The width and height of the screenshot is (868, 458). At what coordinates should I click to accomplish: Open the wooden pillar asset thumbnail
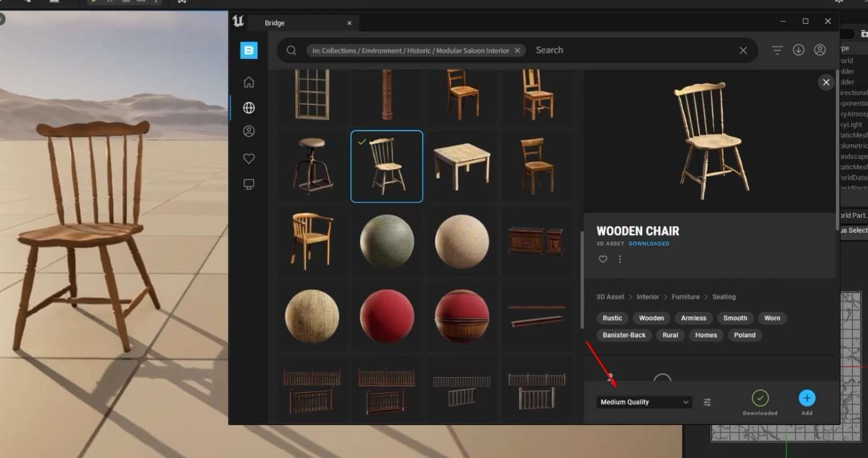(x=387, y=96)
